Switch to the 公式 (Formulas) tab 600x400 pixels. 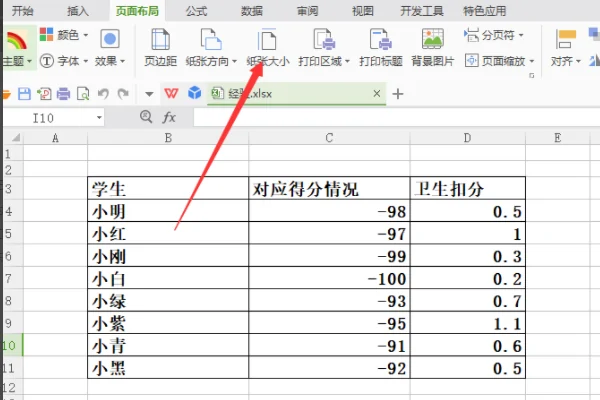pos(196,11)
